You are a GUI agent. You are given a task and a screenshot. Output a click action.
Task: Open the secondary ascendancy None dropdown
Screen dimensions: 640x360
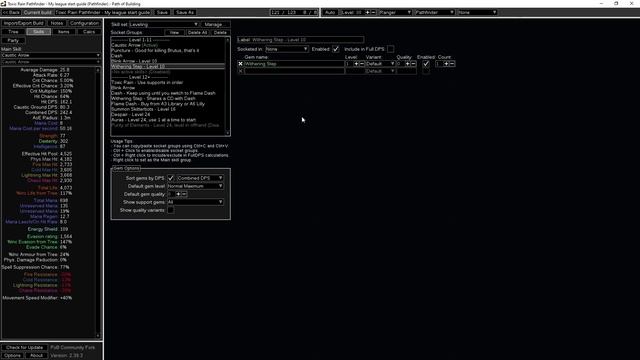coord(477,13)
